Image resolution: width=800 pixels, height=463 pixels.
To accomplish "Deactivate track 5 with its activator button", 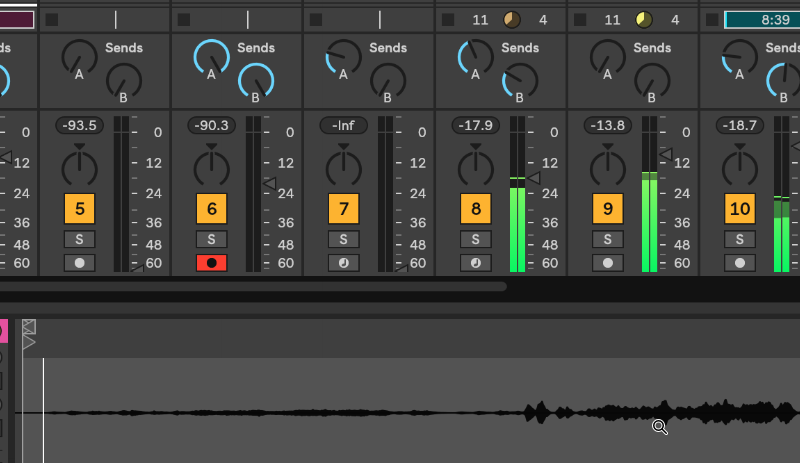I will [79, 209].
